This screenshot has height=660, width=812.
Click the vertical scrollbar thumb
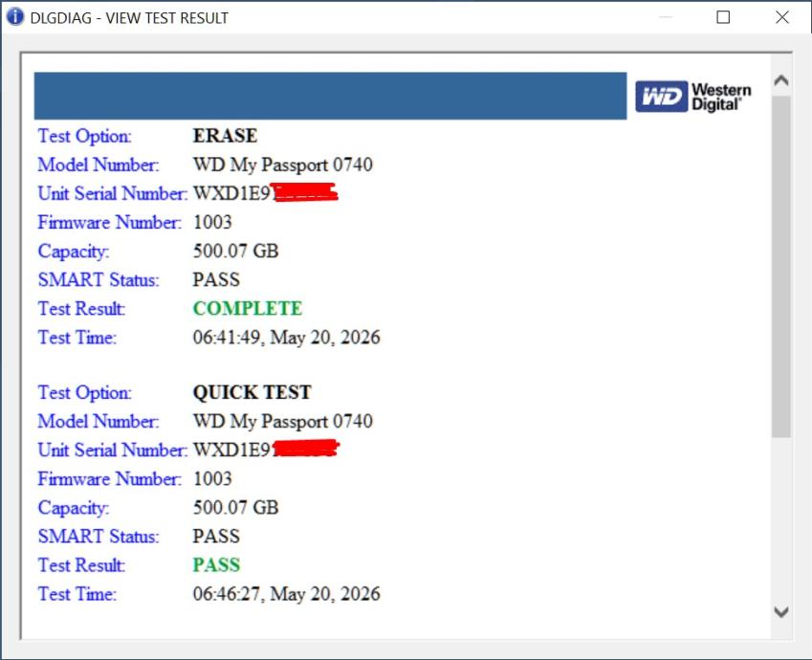(x=781, y=267)
